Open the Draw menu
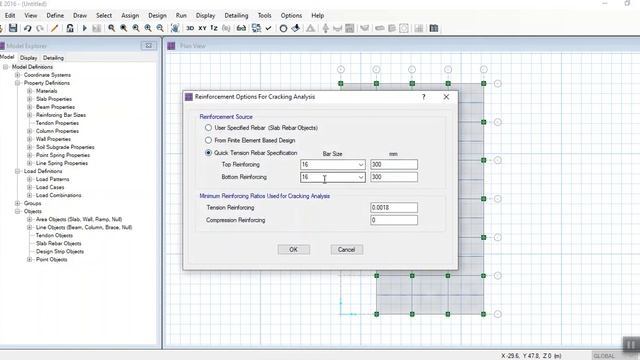 pyautogui.click(x=80, y=16)
